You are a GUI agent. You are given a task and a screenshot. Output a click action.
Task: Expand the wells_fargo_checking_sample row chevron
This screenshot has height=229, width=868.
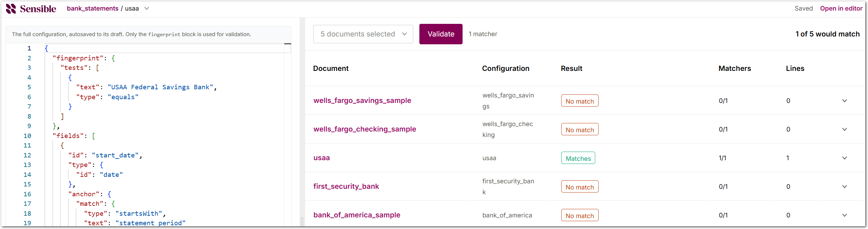[x=845, y=129]
